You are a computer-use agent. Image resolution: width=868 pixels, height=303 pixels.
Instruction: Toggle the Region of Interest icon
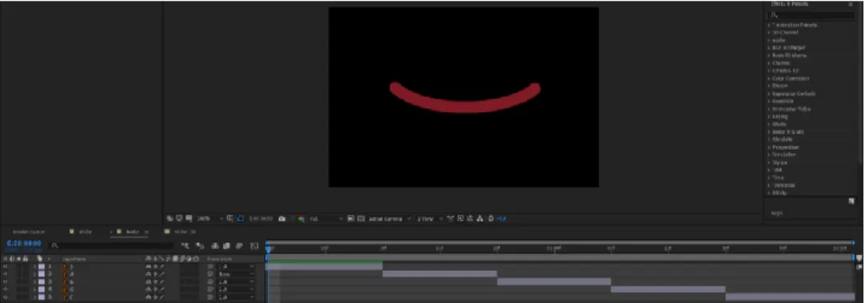pos(351,219)
